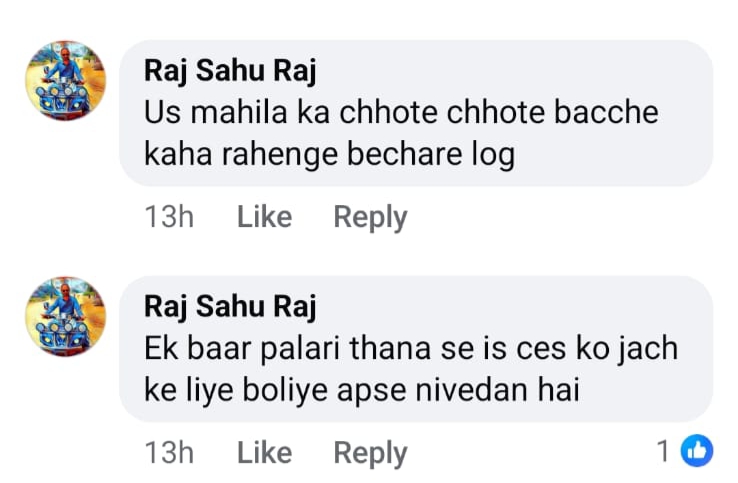Open profile picture on the "palari thana" comment
738x483 pixels.
coord(64,316)
